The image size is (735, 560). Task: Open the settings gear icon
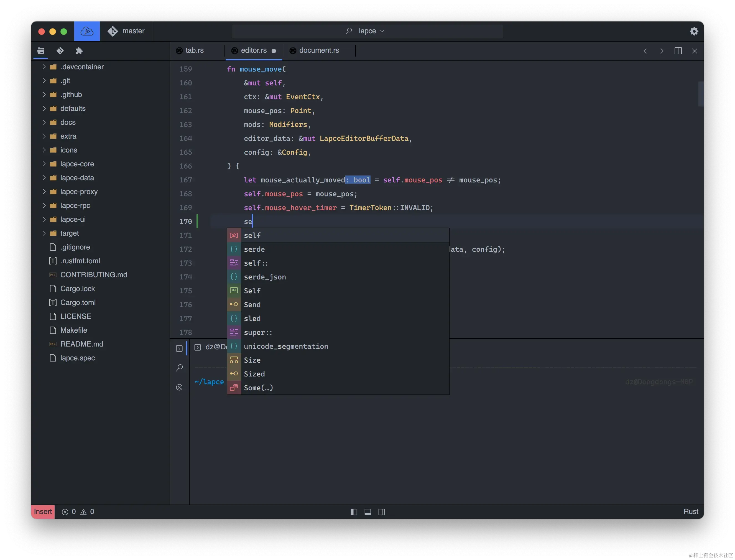tap(694, 31)
